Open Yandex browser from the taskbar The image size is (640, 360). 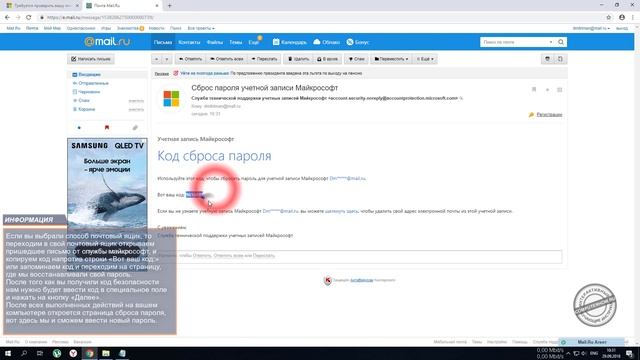(73, 353)
